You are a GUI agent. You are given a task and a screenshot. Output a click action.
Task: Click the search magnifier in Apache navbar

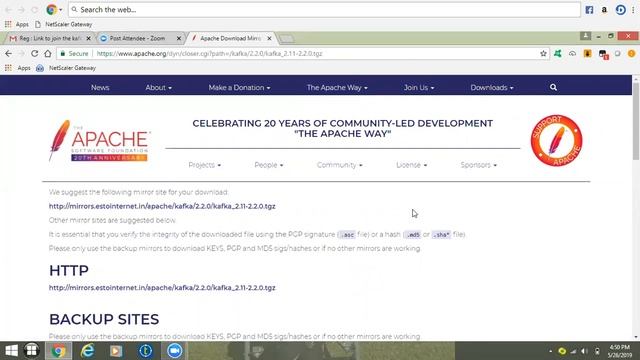coord(553,87)
